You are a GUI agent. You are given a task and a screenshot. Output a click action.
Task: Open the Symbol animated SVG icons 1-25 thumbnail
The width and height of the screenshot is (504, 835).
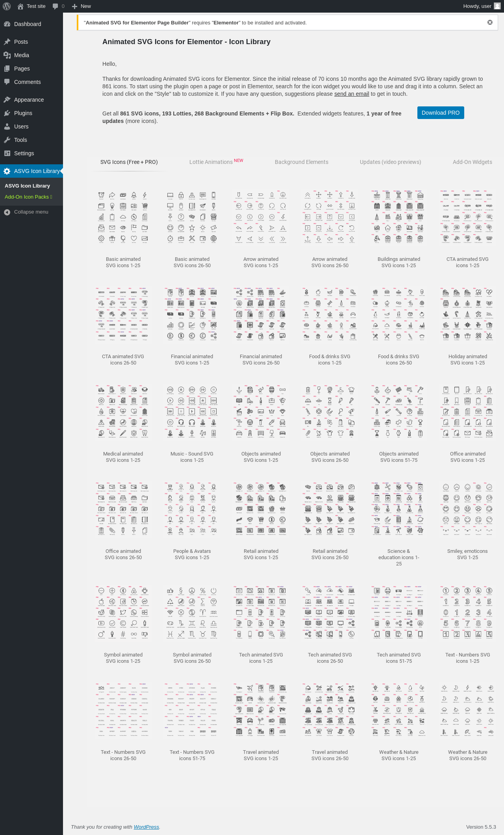tap(123, 612)
